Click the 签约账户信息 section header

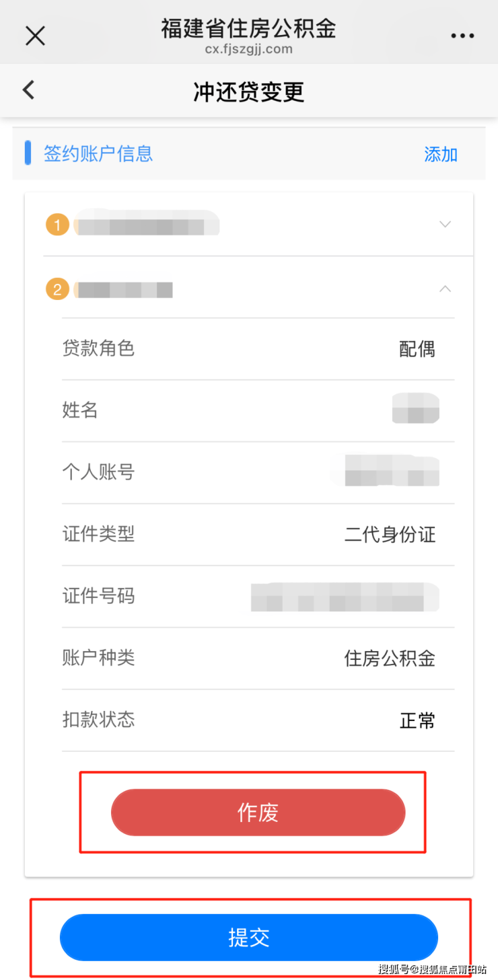click(x=98, y=153)
